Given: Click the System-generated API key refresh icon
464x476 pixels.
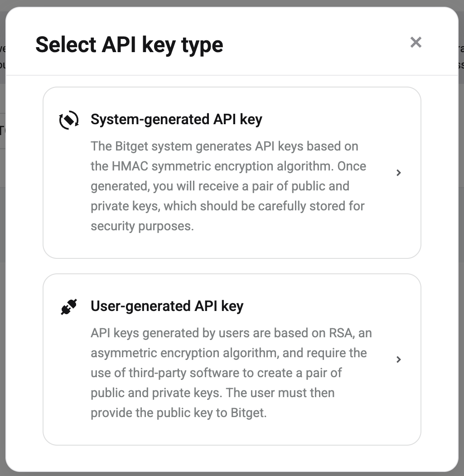Looking at the screenshot, I should click(x=69, y=120).
